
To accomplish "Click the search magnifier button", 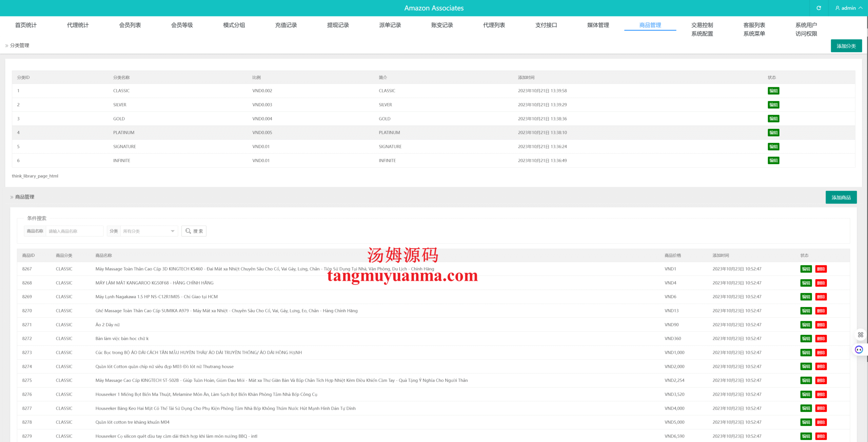I will coord(194,231).
